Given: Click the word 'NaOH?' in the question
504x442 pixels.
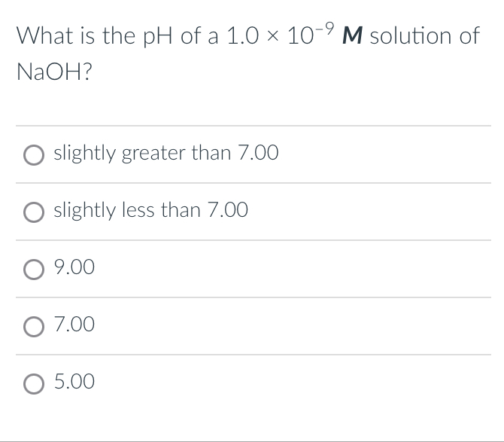Looking at the screenshot, I should [53, 74].
